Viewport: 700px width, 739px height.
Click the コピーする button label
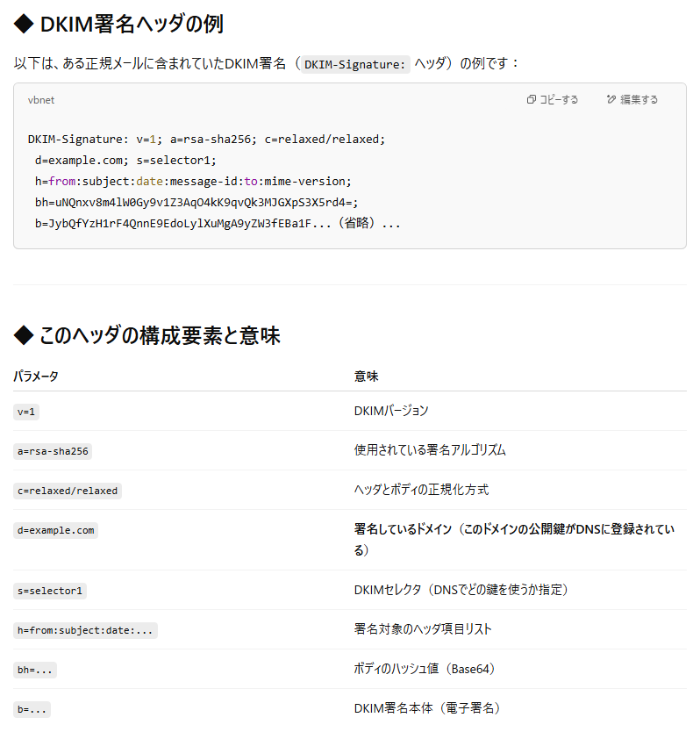[x=559, y=99]
